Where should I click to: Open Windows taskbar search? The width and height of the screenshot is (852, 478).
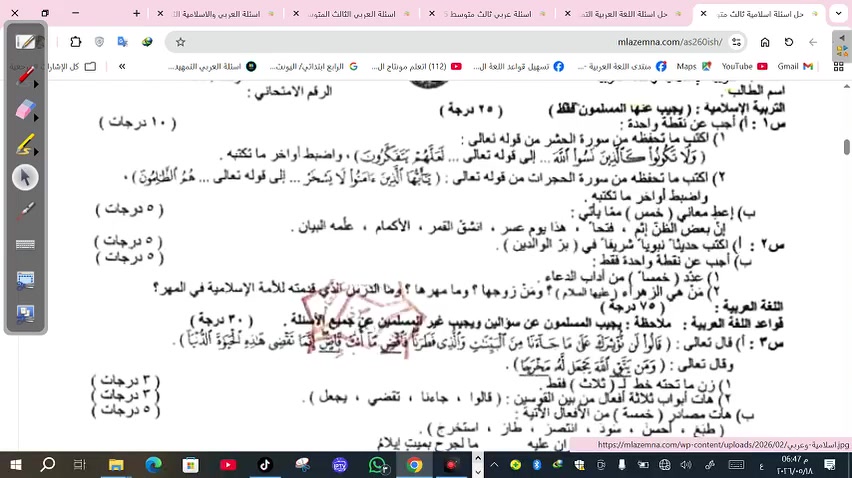pyautogui.click(x=47, y=465)
